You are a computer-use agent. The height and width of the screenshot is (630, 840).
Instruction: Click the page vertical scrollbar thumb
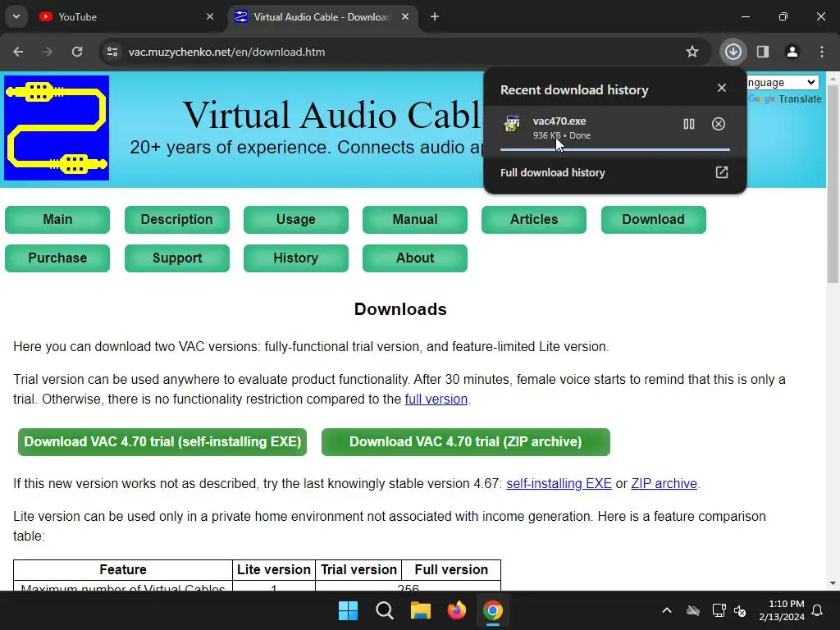[833, 184]
